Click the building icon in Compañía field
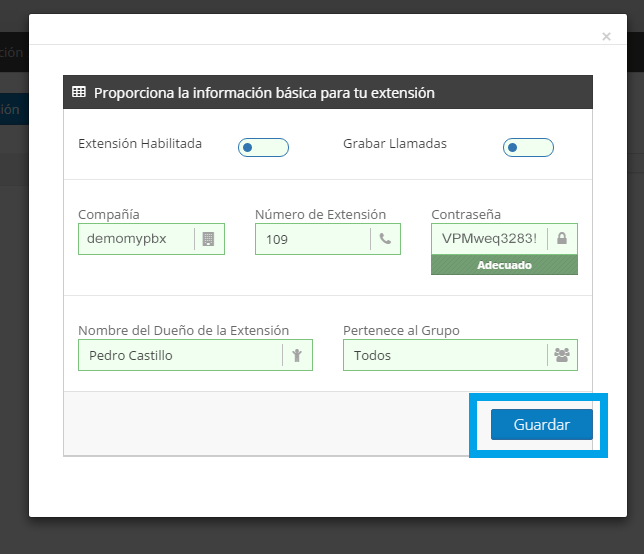 pyautogui.click(x=209, y=239)
